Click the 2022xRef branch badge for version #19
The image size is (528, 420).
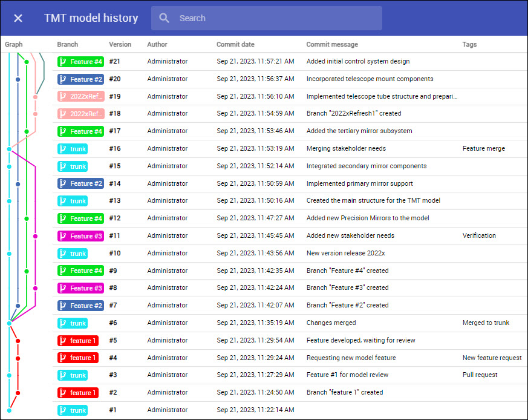[80, 96]
